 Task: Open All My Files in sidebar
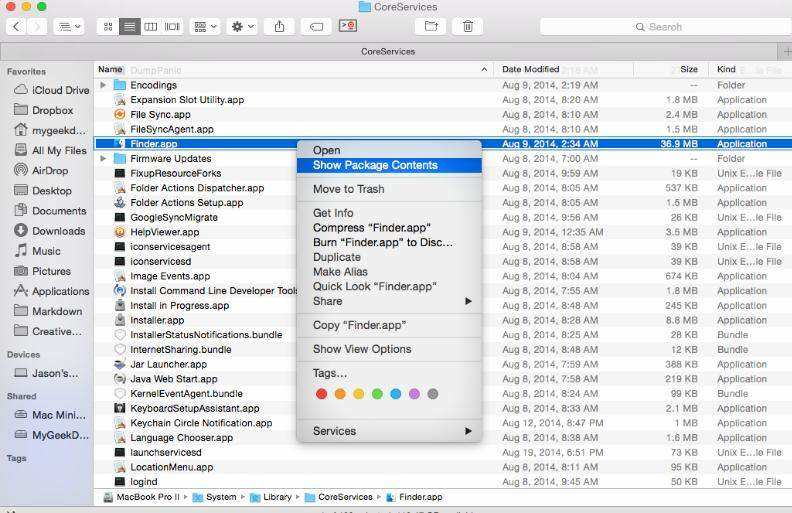(x=50, y=150)
